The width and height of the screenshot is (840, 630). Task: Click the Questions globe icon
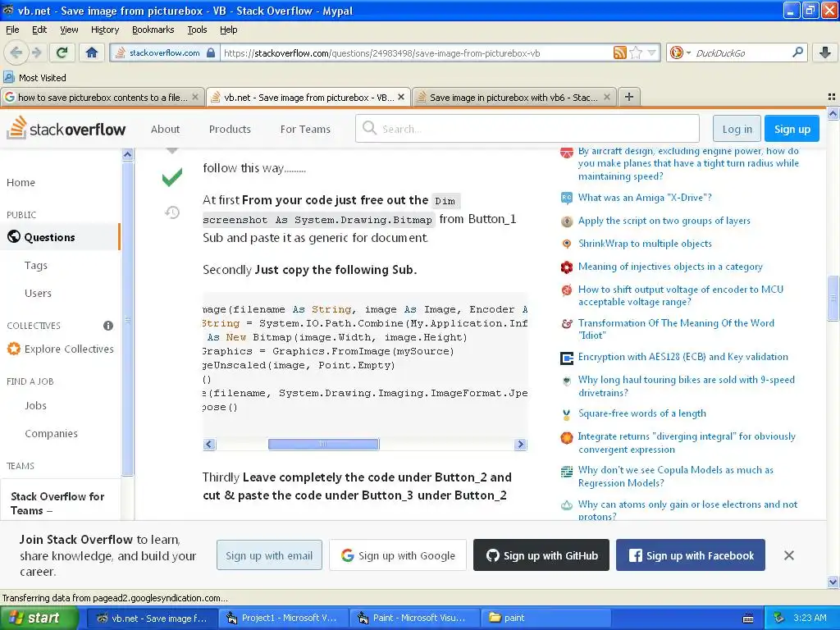[x=14, y=237]
